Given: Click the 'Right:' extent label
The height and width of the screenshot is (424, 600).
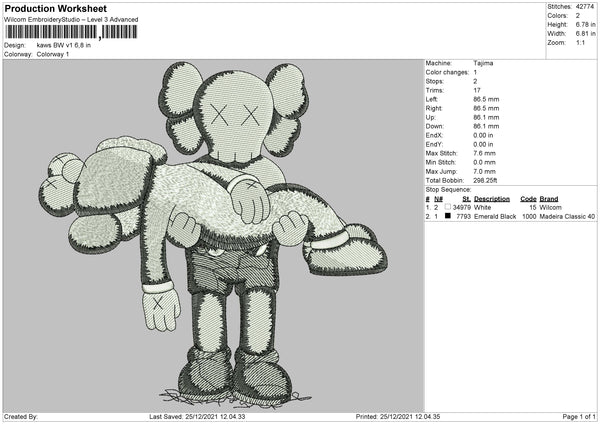Looking at the screenshot, I should (x=434, y=108).
